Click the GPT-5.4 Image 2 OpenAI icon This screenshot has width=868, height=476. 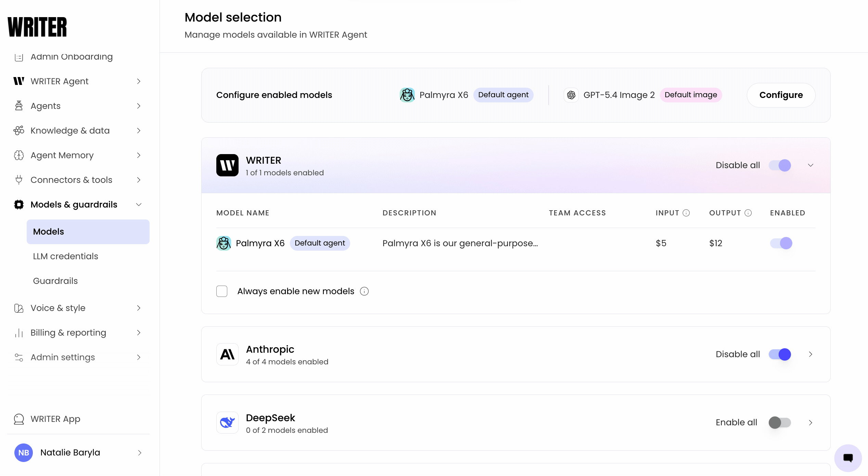pyautogui.click(x=571, y=95)
